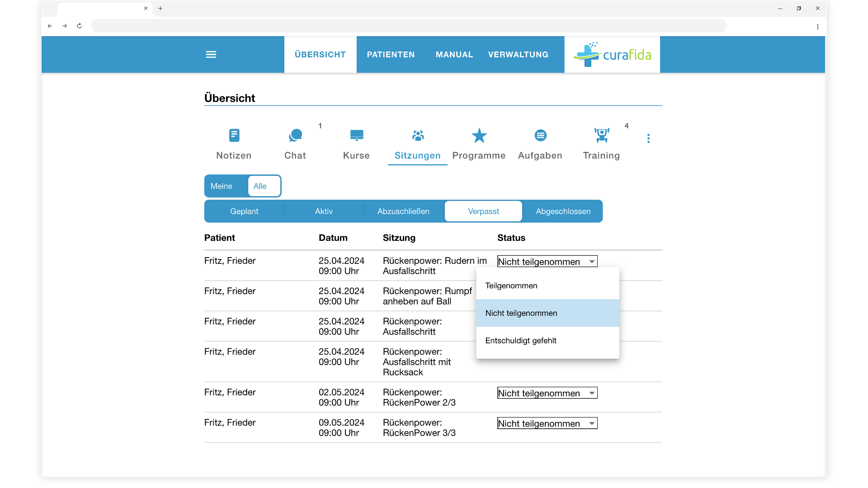The image size is (868, 488).
Task: Show Aktiv sessions
Action: tap(324, 211)
